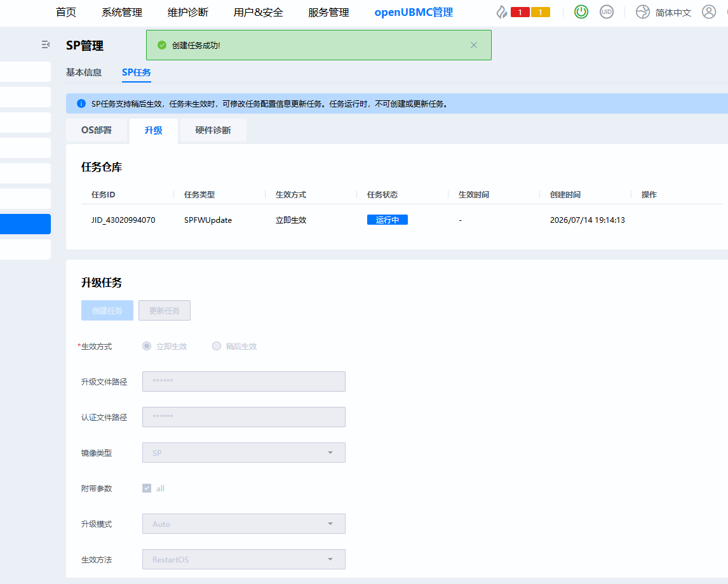The height and width of the screenshot is (584, 728).
Task: Switch to the 硬件诊断 tab
Action: [x=213, y=130]
